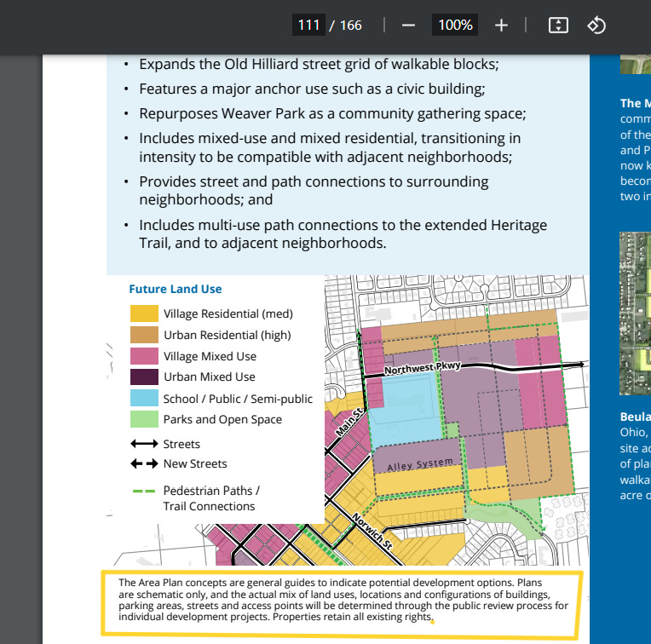651x644 pixels.
Task: Click the 'New Streets' legend label
Action: [195, 463]
